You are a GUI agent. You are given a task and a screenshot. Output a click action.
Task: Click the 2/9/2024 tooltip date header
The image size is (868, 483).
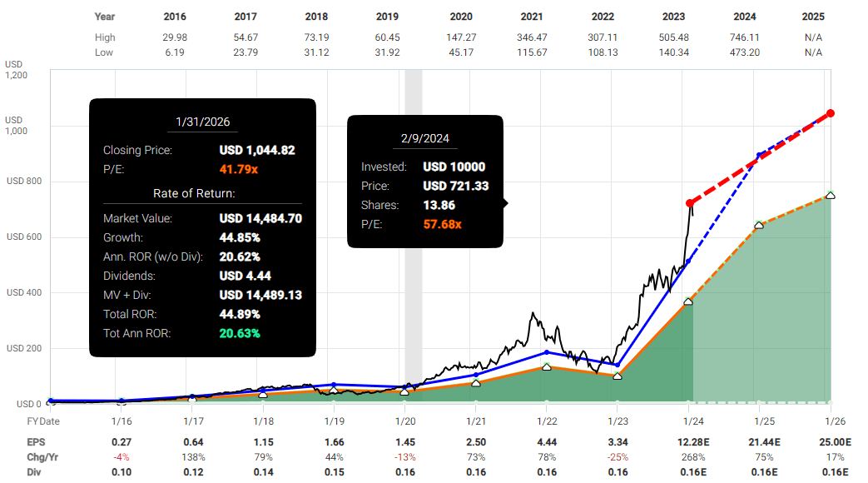pos(424,137)
